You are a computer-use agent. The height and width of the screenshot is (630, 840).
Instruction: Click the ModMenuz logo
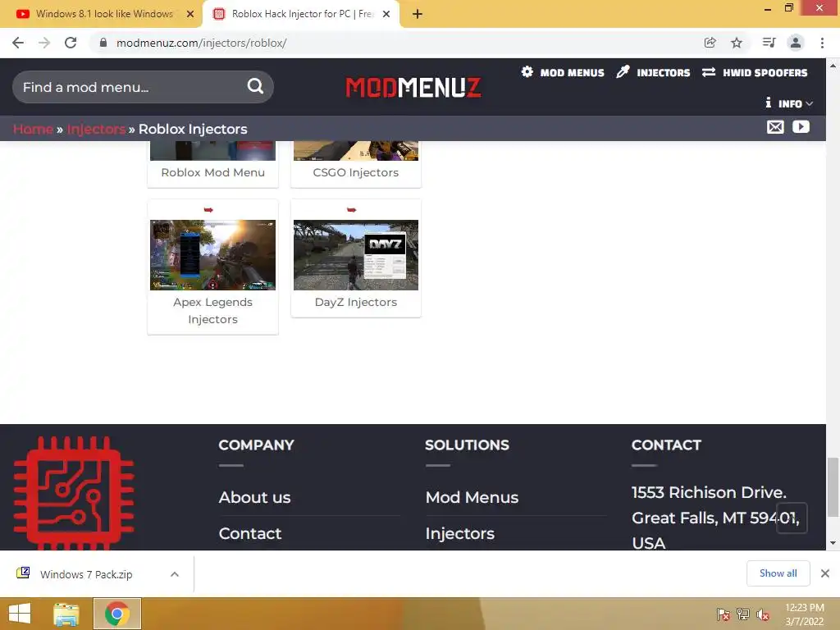click(413, 87)
